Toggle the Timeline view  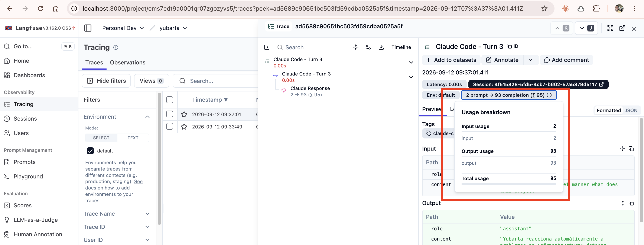tap(401, 47)
